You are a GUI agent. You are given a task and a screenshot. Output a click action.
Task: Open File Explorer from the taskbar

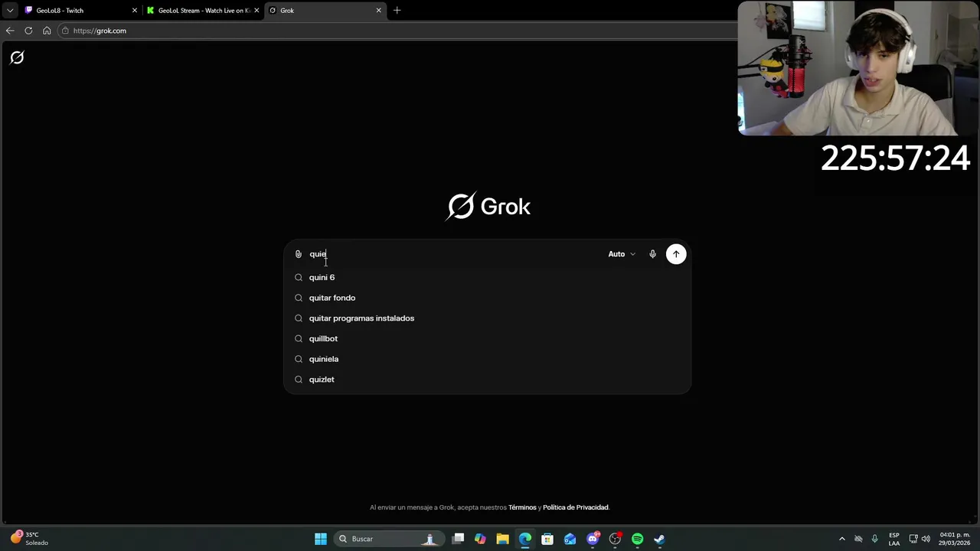(x=502, y=539)
